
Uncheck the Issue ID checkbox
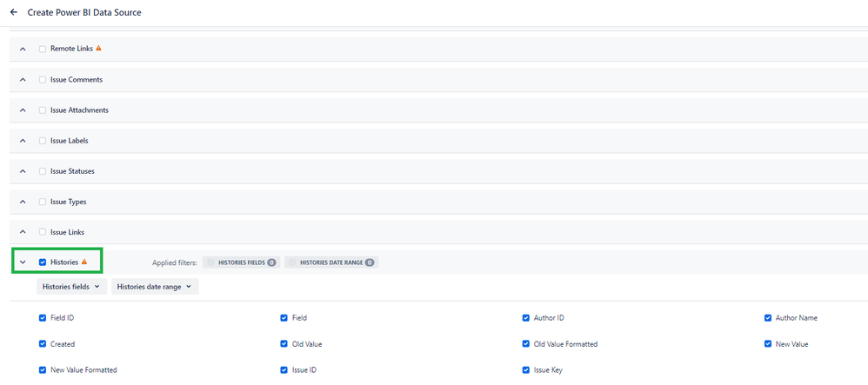click(x=284, y=369)
